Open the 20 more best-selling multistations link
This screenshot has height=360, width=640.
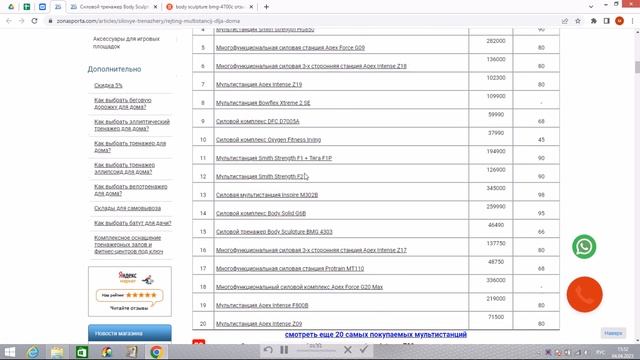click(x=376, y=334)
